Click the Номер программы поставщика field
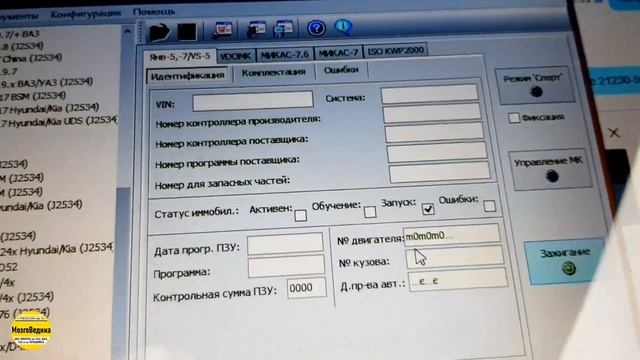Viewport: 640px width, 360px height. (x=437, y=152)
